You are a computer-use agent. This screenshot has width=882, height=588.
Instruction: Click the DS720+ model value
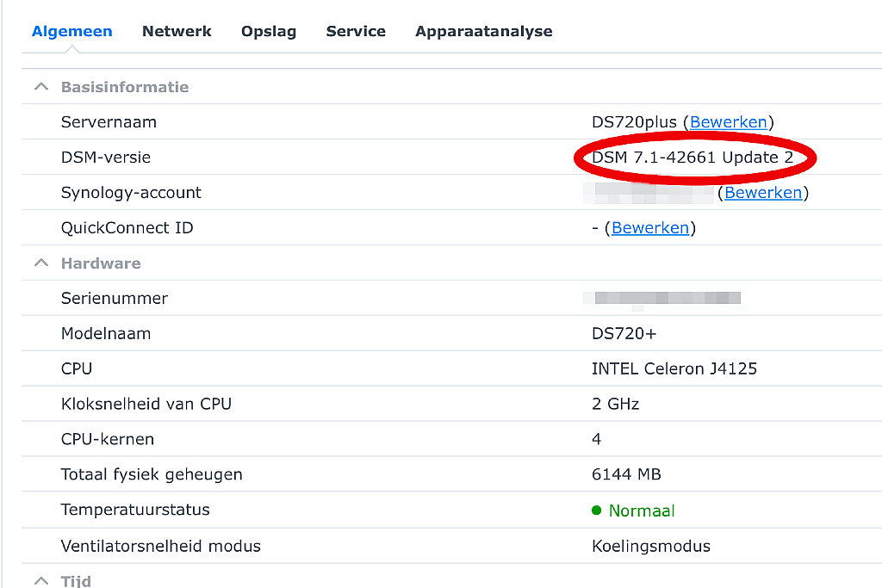pos(624,334)
